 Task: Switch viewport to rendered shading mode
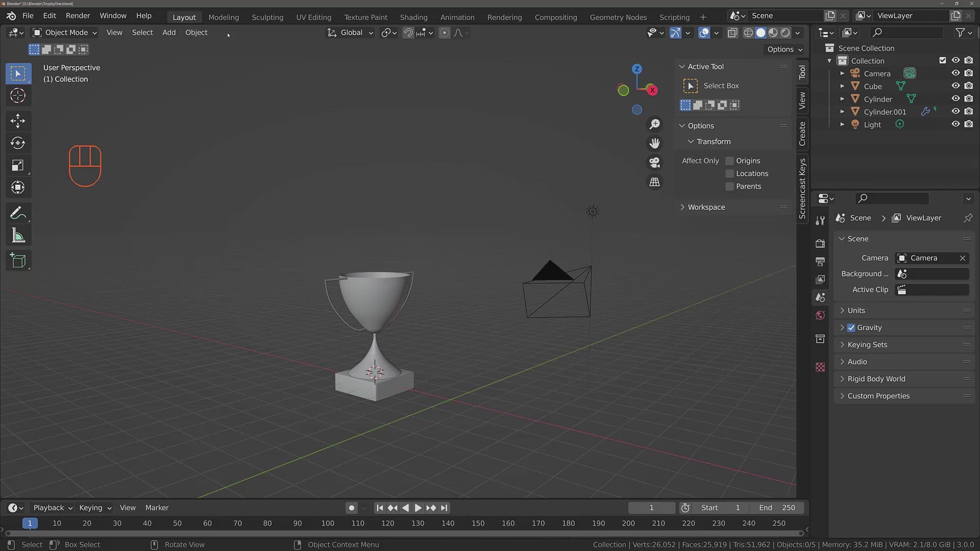(785, 33)
